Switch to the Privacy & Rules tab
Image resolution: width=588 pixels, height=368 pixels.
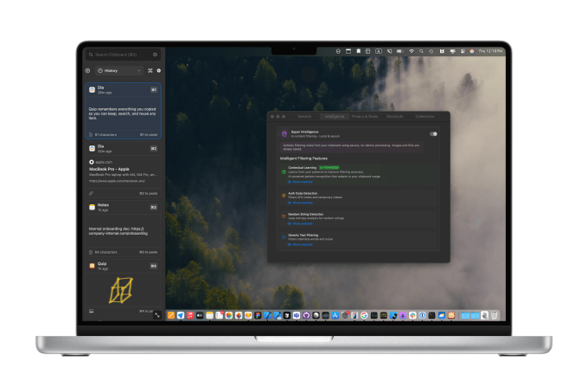[365, 116]
